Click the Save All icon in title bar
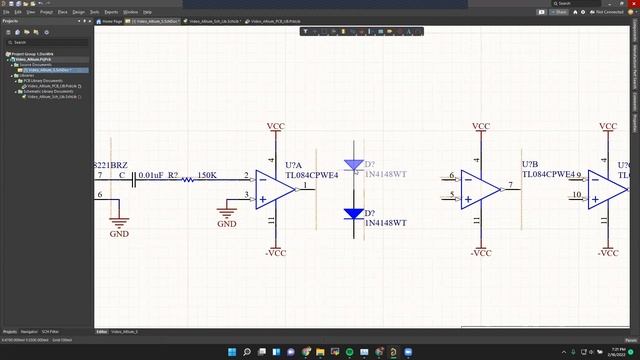The image size is (640, 360). [x=18, y=4]
